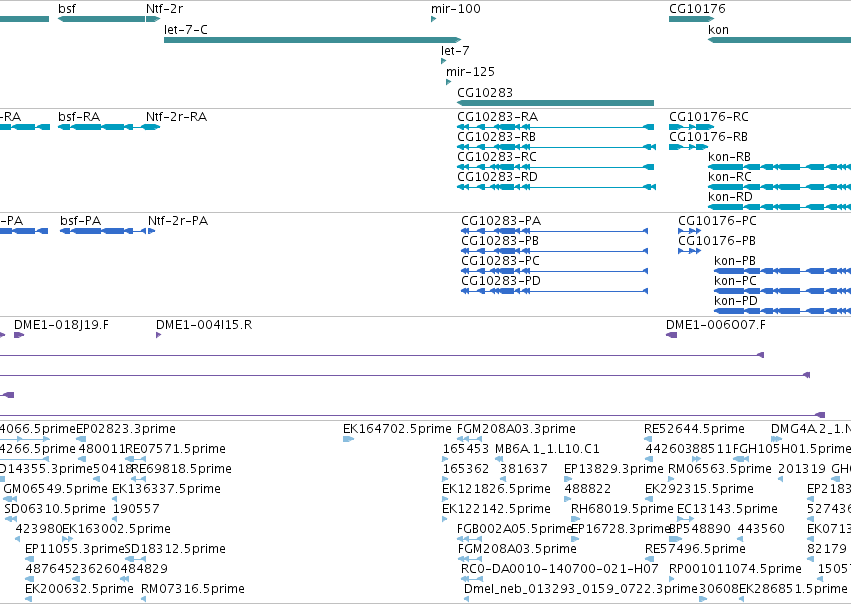Image resolution: width=851 pixels, height=604 pixels.
Task: Select EST EP13829.3prime
Action: tap(614, 469)
